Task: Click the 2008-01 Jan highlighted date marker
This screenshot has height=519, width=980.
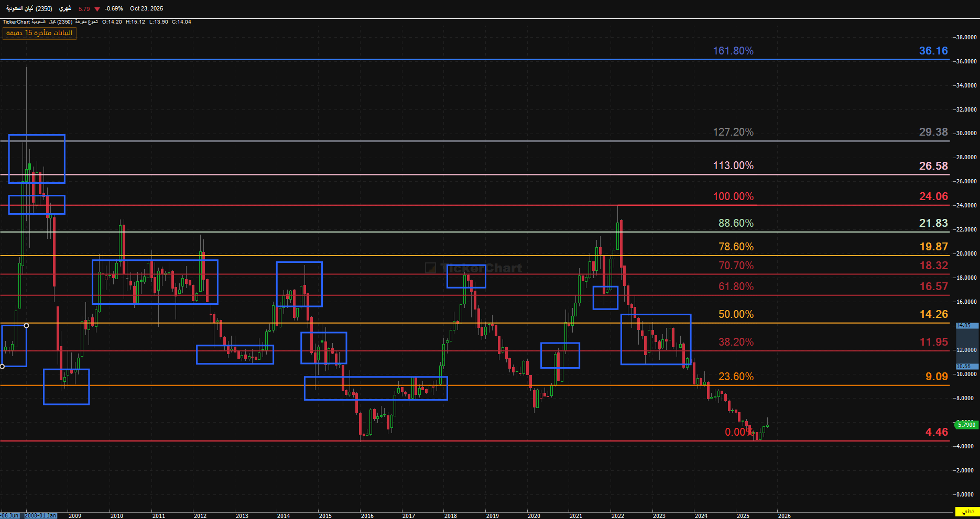Action: coord(40,516)
